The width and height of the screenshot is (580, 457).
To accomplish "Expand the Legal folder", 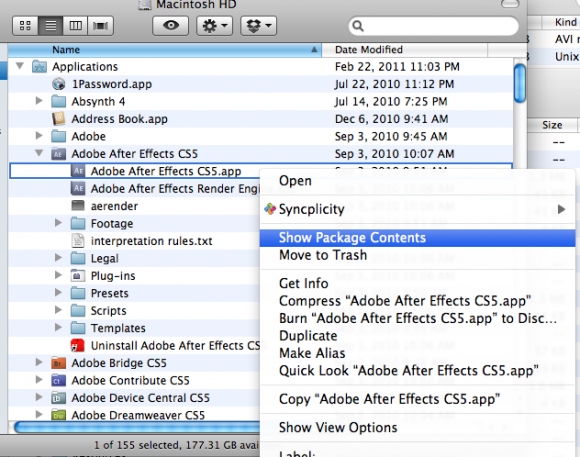I will click(x=58, y=258).
